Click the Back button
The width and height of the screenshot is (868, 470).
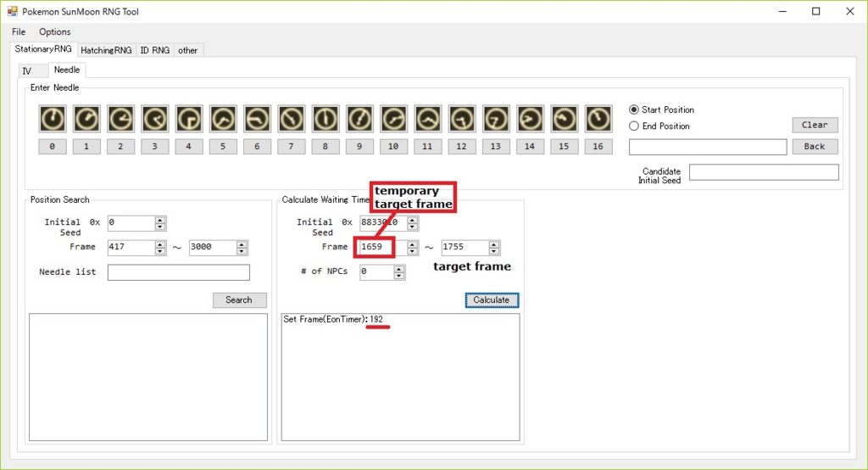[815, 146]
